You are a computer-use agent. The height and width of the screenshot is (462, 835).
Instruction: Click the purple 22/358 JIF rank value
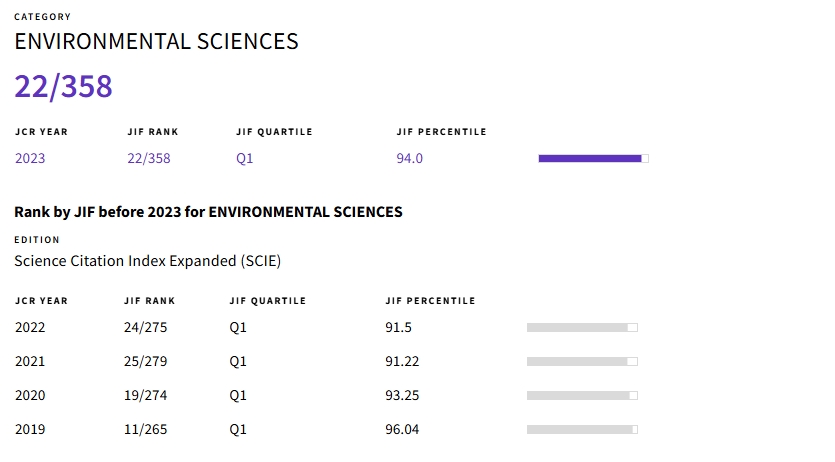[x=149, y=159]
